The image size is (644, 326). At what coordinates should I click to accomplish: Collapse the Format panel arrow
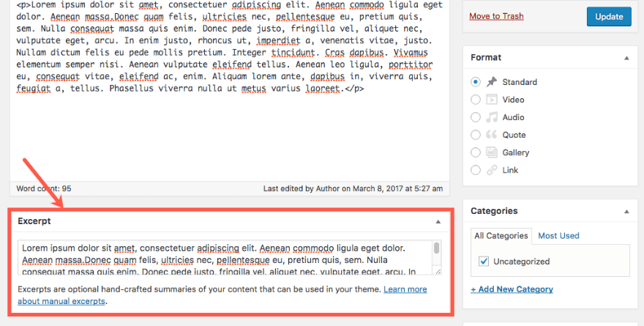pos(626,57)
